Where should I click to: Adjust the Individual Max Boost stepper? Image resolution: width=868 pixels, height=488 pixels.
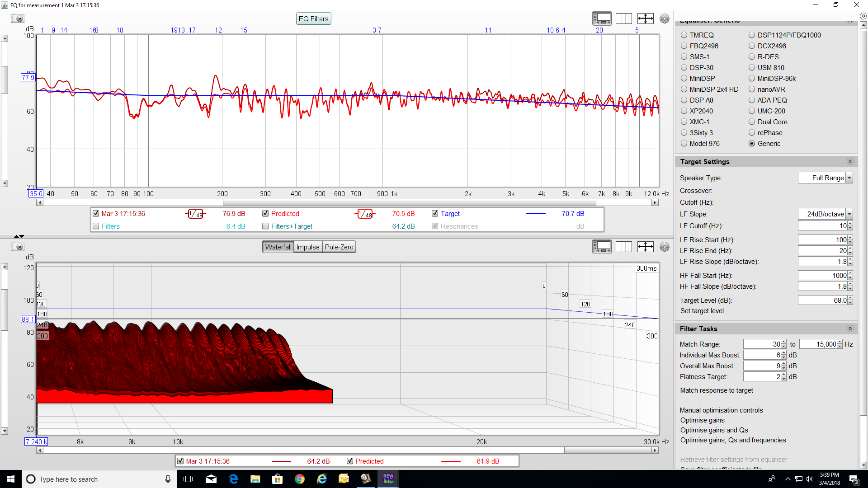(x=784, y=355)
